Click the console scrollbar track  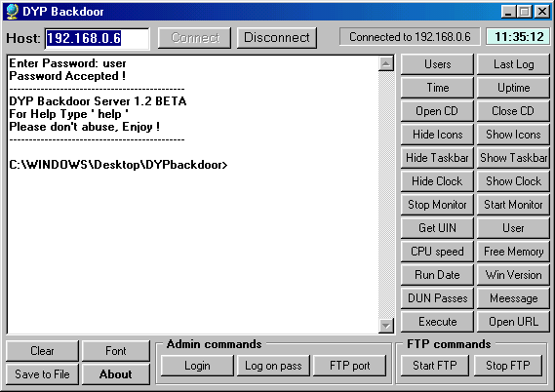coord(386,195)
